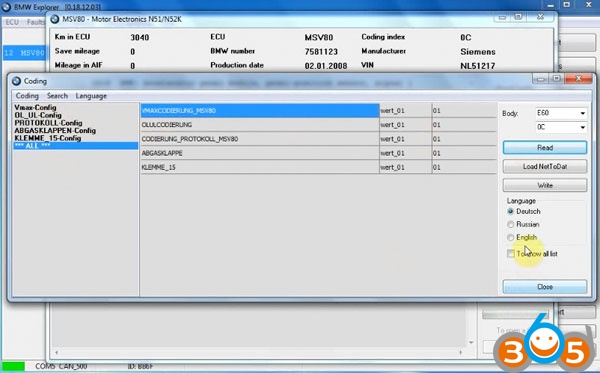This screenshot has height=373, width=600.
Task: Select the OLULCODIERUNG row
Action: pyautogui.click(x=260, y=125)
